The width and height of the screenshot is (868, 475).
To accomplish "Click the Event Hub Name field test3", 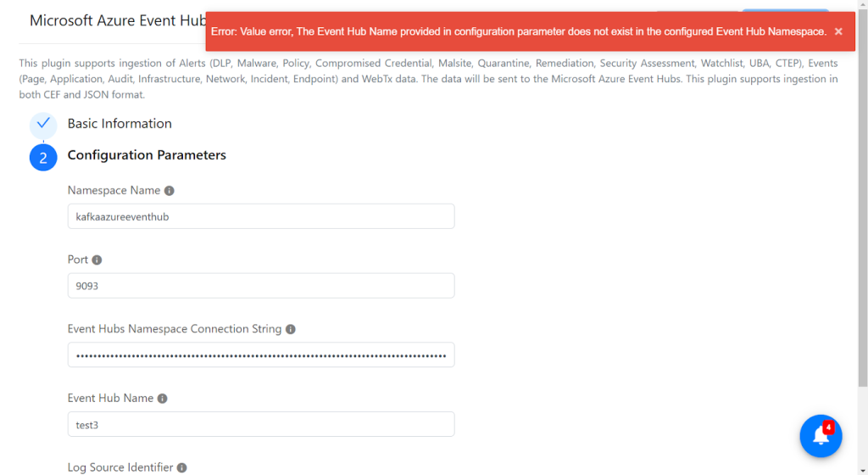I will coord(261,424).
